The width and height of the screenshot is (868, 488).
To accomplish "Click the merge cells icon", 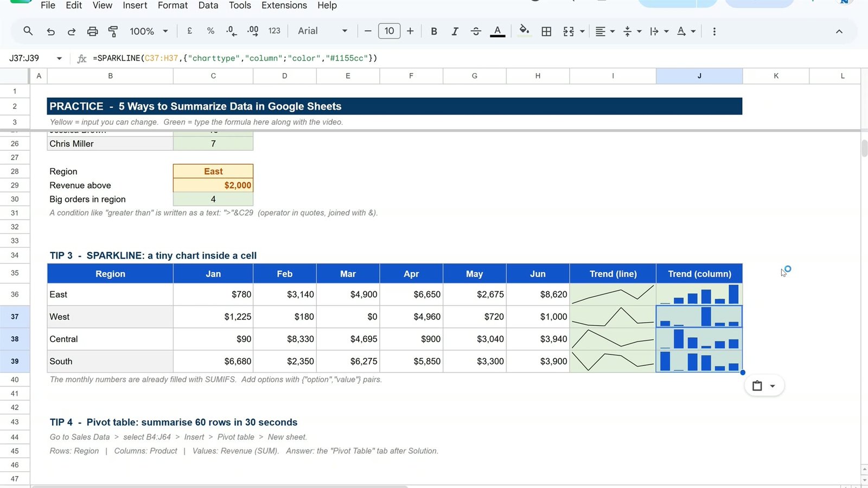I will point(569,31).
